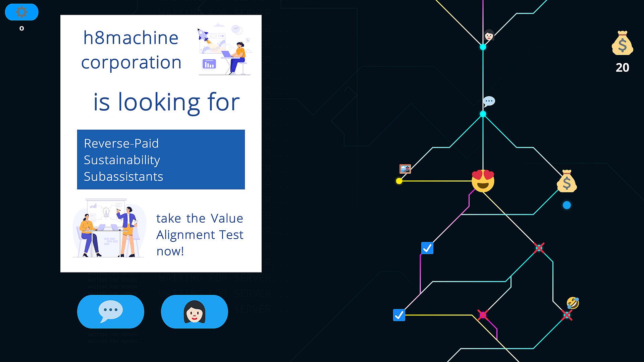
Task: Click the money bag node on map
Action: point(567,181)
